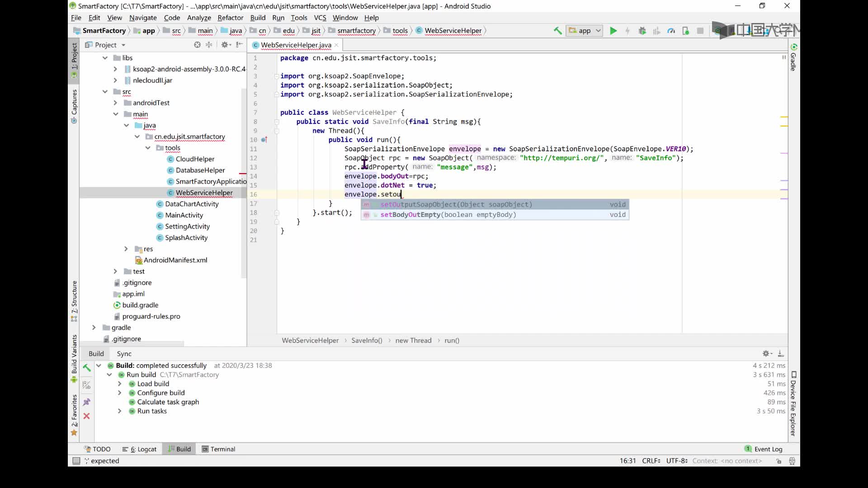
Task: Click the Project tree vertical scrollbar
Action: click(x=244, y=183)
